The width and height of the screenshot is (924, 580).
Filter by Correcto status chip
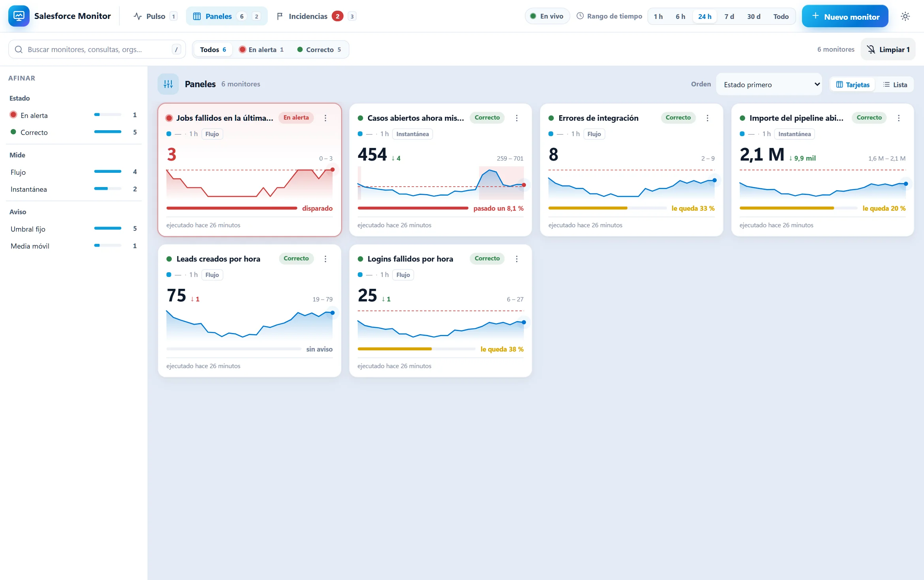(x=319, y=49)
